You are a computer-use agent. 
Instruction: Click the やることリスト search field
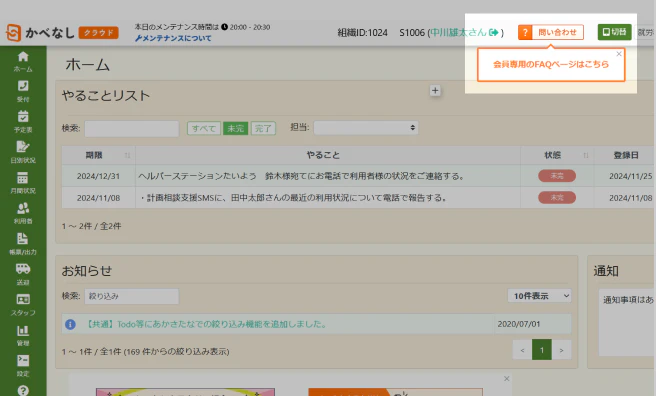point(132,128)
